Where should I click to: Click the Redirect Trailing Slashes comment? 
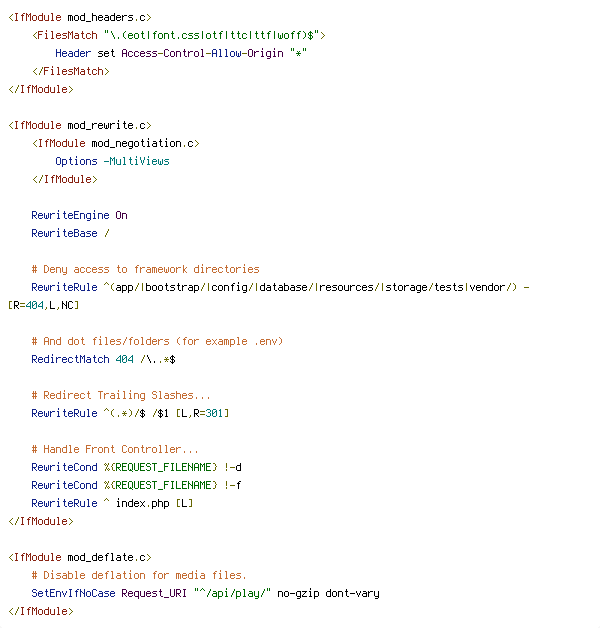pyautogui.click(x=121, y=396)
